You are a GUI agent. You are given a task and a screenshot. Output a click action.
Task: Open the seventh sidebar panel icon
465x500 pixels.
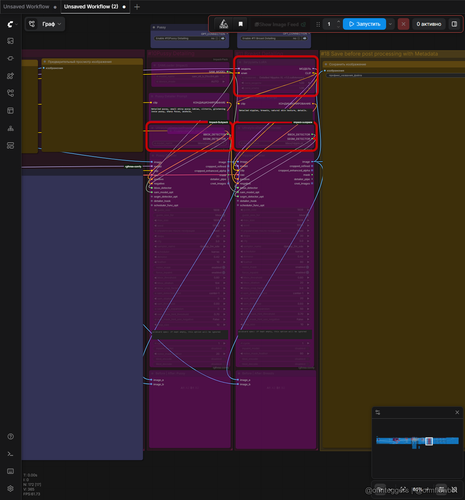coord(10,146)
